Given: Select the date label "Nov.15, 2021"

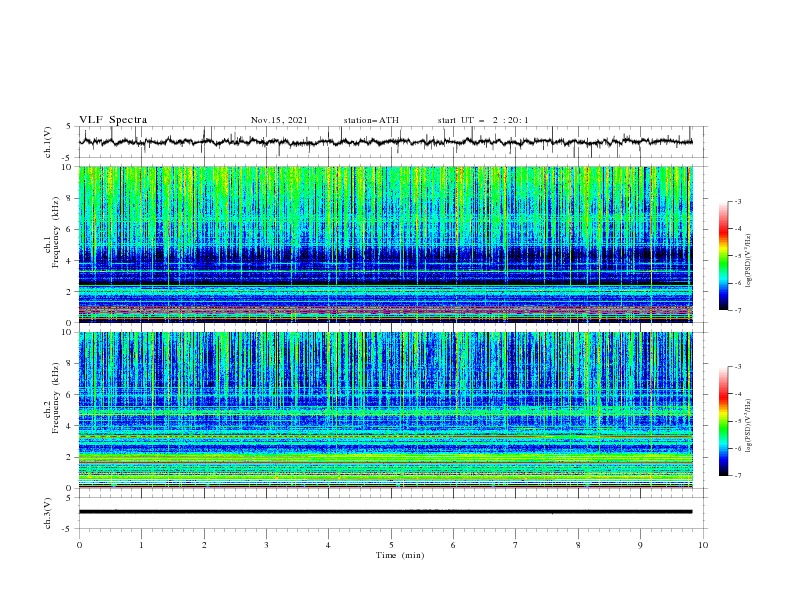Looking at the screenshot, I should click(279, 120).
